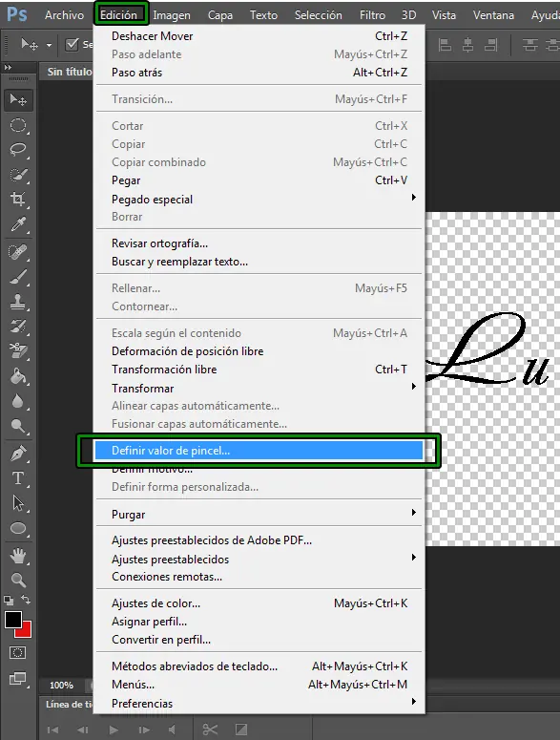Open the Archivo menu
The image size is (560, 740).
(x=64, y=15)
